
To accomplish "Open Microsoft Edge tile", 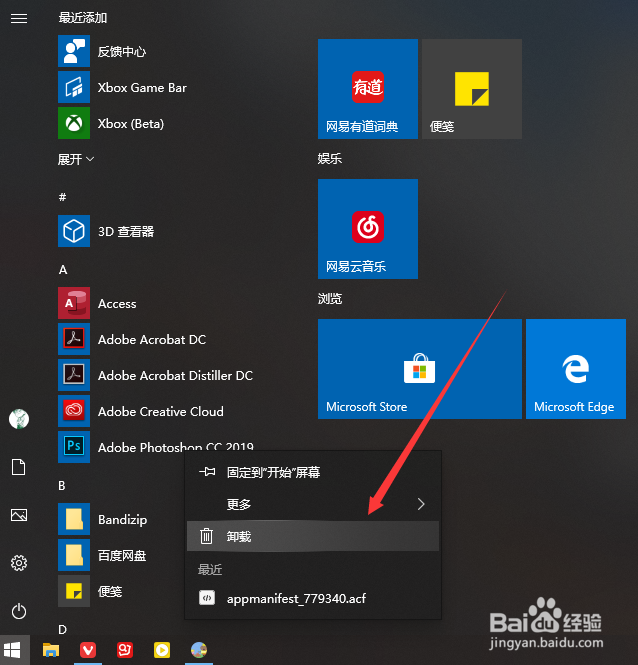I will [576, 369].
